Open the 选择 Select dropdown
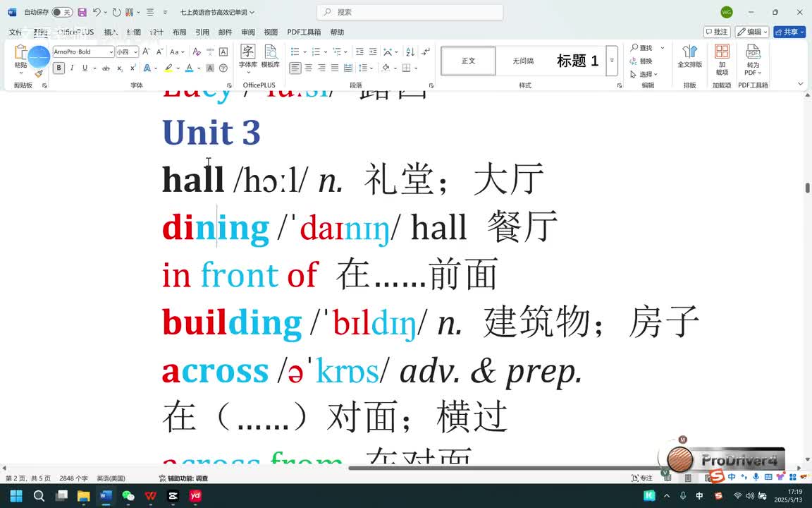 (644, 75)
